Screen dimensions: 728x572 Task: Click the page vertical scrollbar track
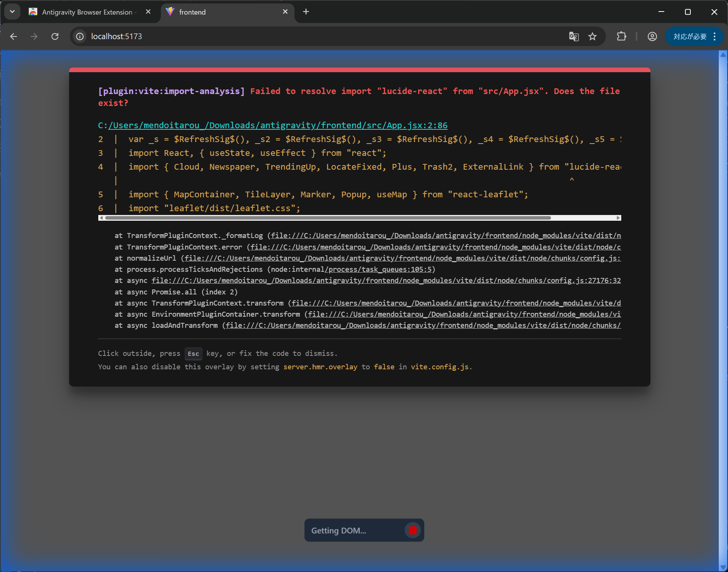(x=723, y=311)
